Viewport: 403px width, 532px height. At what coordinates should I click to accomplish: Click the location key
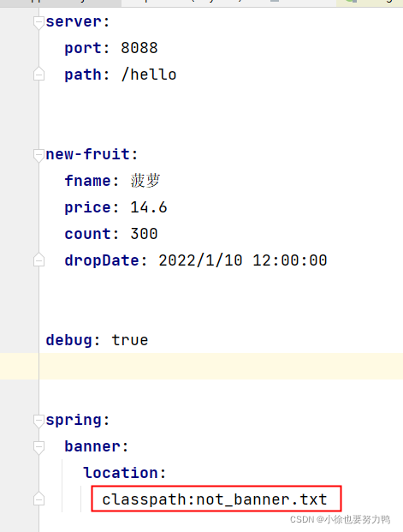(x=121, y=473)
